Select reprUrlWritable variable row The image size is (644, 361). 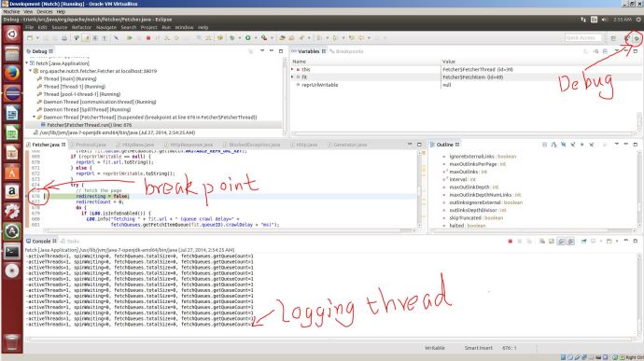(x=320, y=85)
